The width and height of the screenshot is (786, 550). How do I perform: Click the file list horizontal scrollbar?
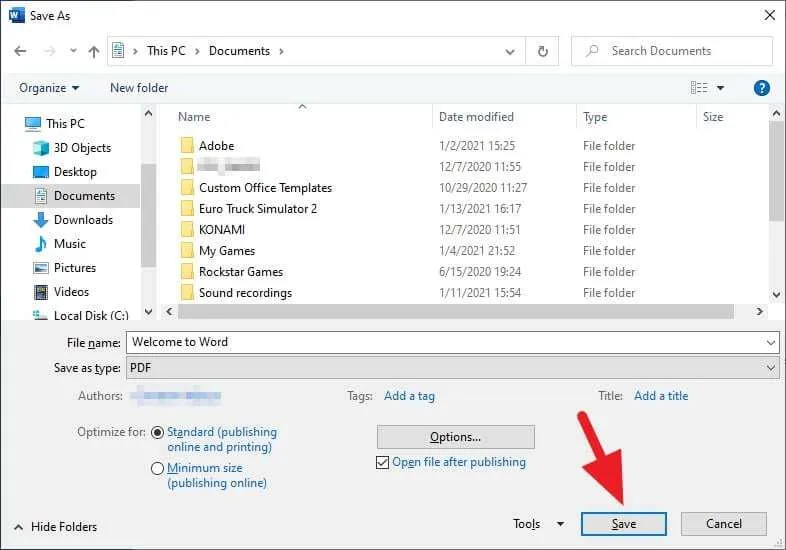(456, 311)
